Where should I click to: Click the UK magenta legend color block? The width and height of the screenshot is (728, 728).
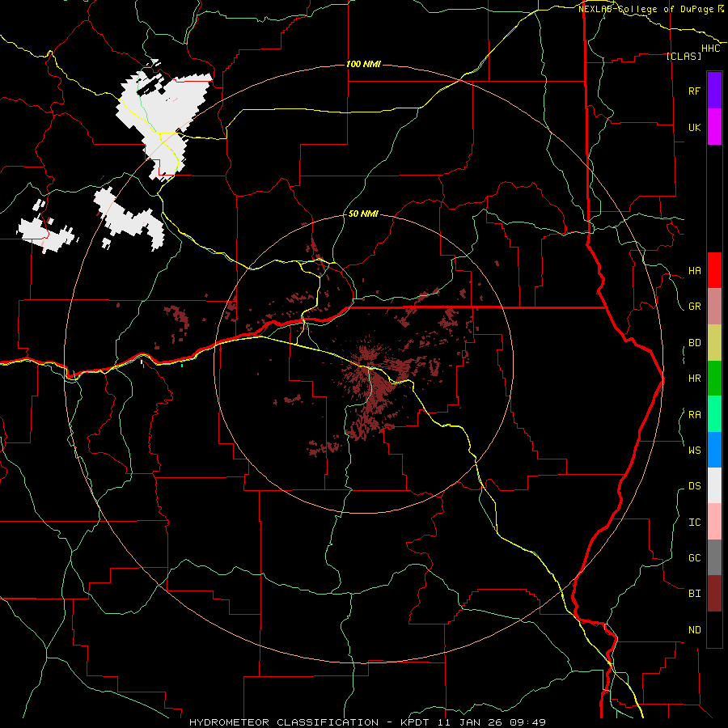click(714, 127)
